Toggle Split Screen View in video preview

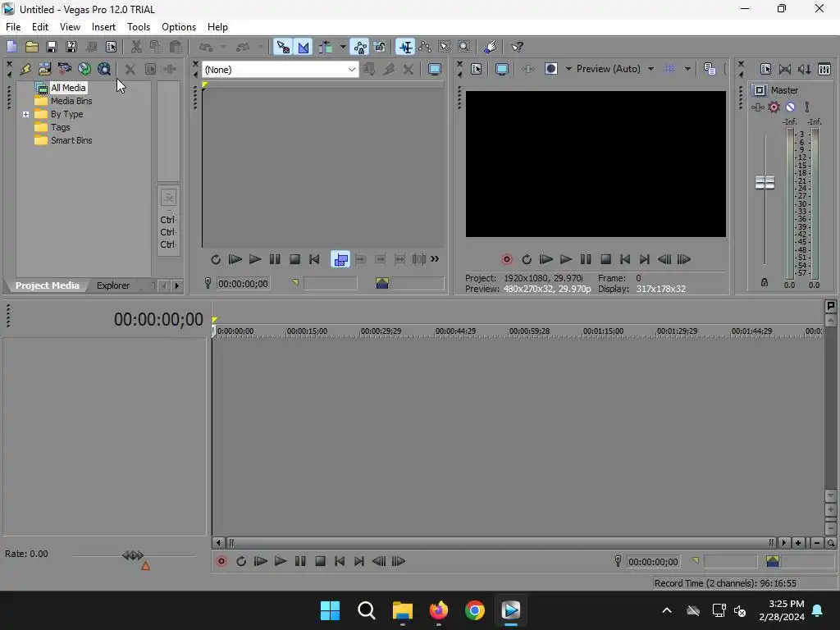[x=550, y=69]
